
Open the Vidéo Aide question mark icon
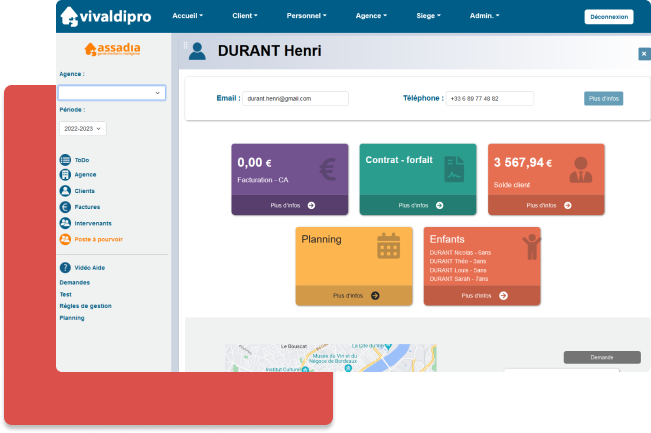pyautogui.click(x=65, y=268)
